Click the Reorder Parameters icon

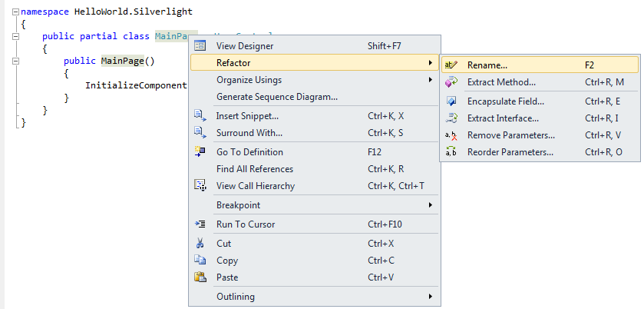[x=451, y=152]
